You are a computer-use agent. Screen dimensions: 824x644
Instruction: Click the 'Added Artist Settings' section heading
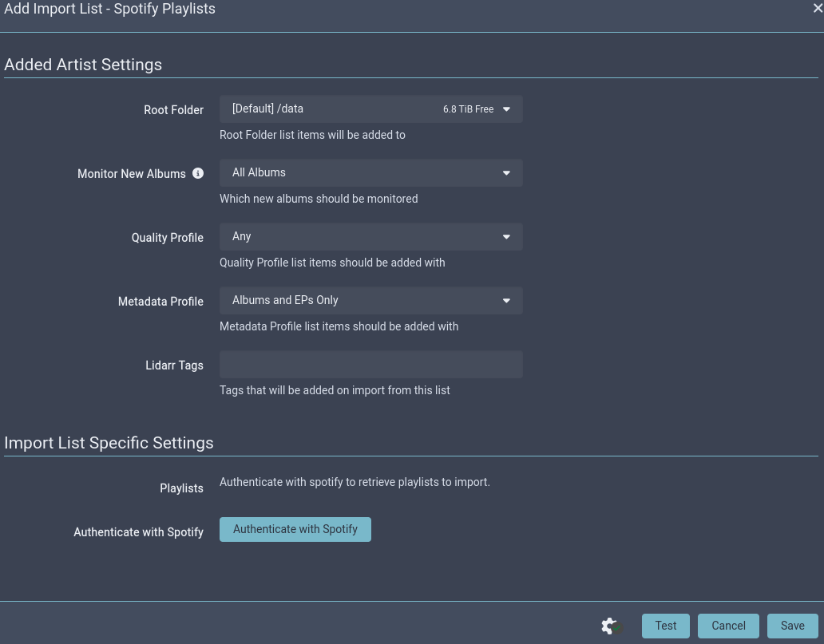click(x=83, y=65)
